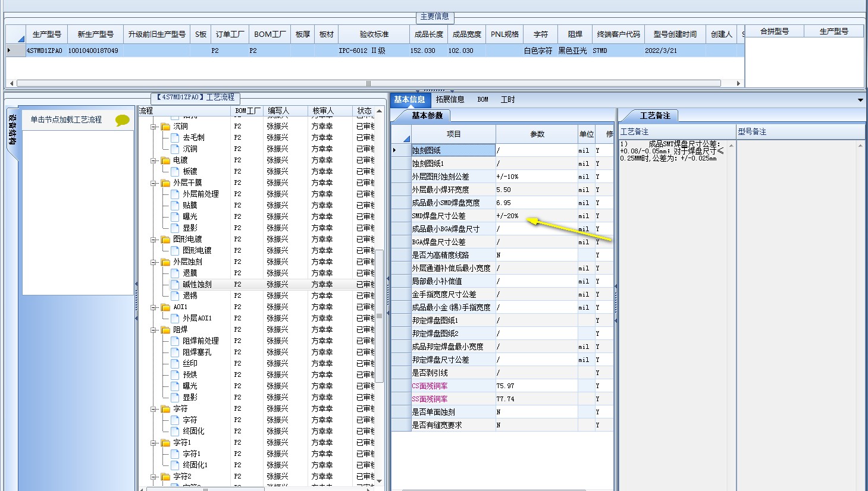Click the 外层最小焊环宽度 value 5.50
Viewport: 868px width, 491px height.
tap(536, 190)
